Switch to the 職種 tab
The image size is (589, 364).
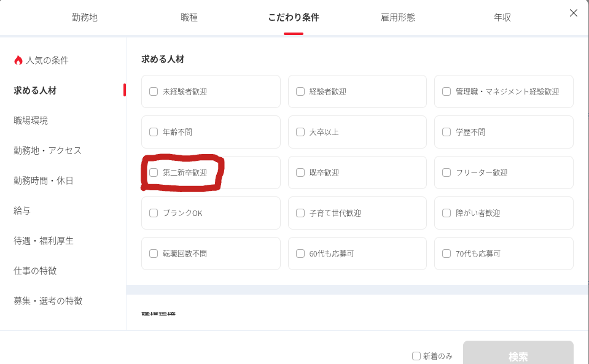coord(189,17)
